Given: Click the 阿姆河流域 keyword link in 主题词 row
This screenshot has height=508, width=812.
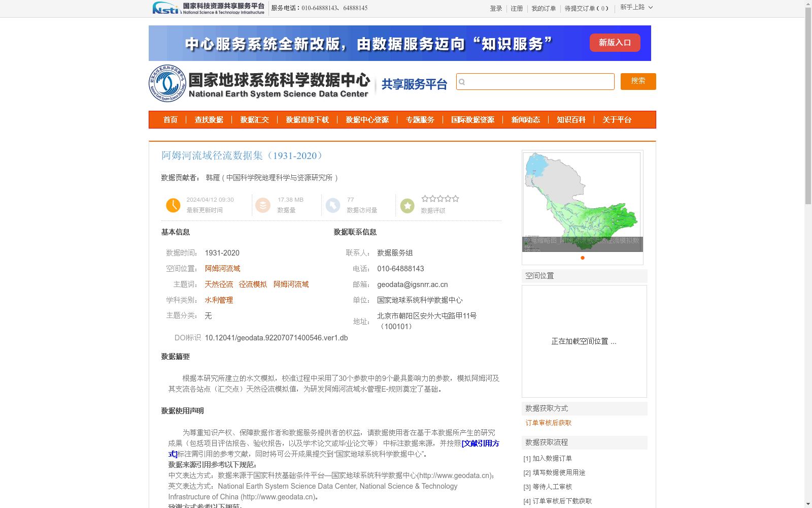Looking at the screenshot, I should 291,284.
